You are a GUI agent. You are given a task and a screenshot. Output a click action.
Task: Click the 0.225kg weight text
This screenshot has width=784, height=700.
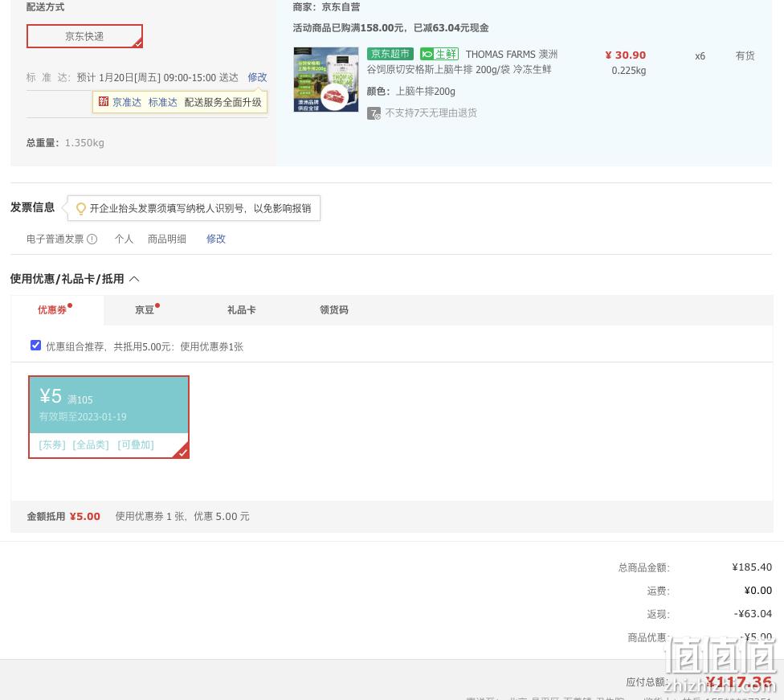coord(628,71)
